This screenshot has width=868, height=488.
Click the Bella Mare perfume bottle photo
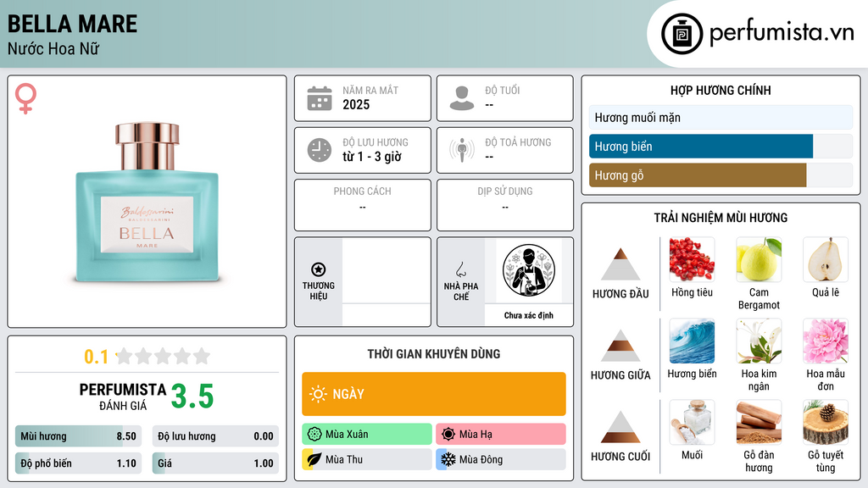coord(147,202)
